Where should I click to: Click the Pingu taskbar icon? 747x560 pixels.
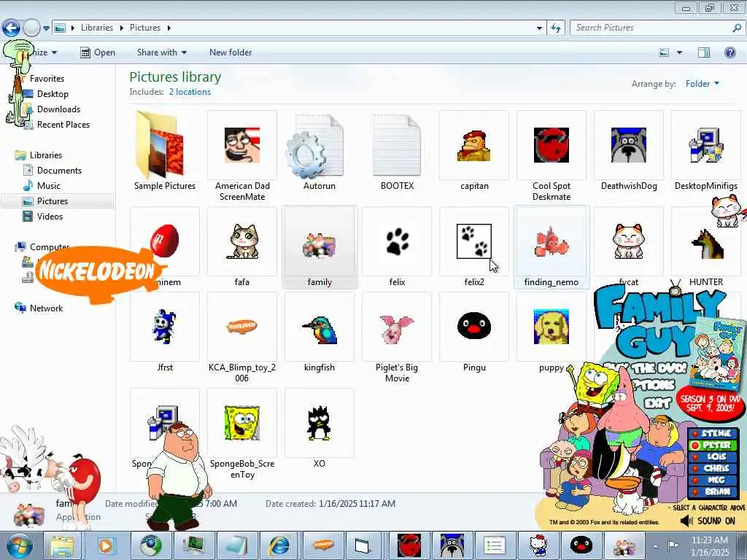coord(581,545)
